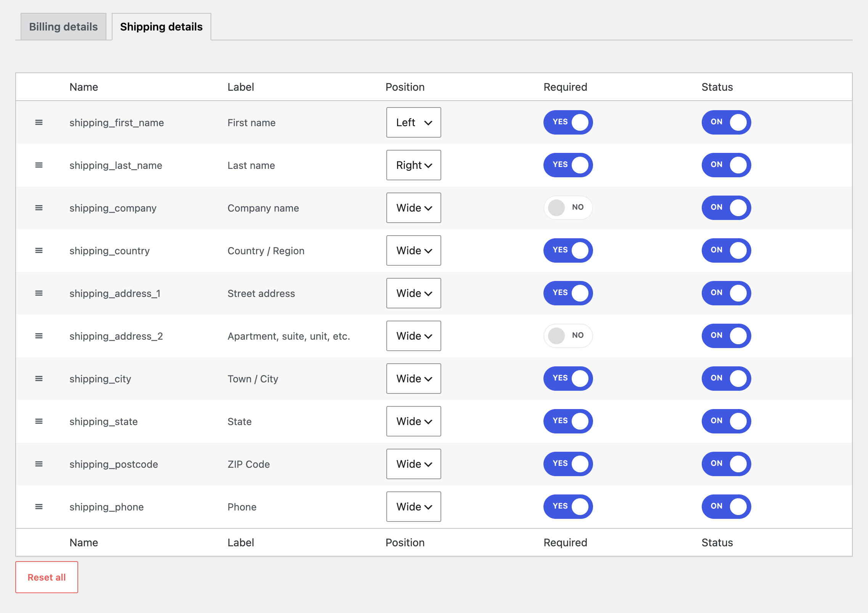868x613 pixels.
Task: Grab the drag handle for shipping_address_1
Action: tap(39, 293)
